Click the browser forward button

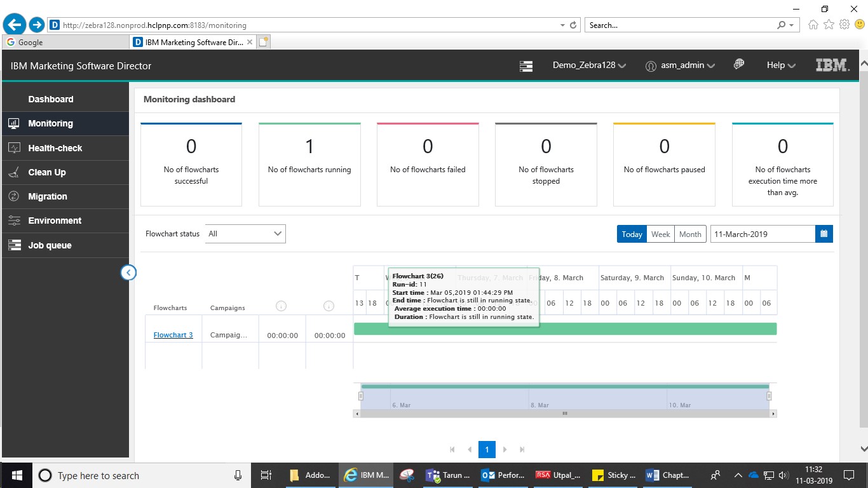[37, 25]
